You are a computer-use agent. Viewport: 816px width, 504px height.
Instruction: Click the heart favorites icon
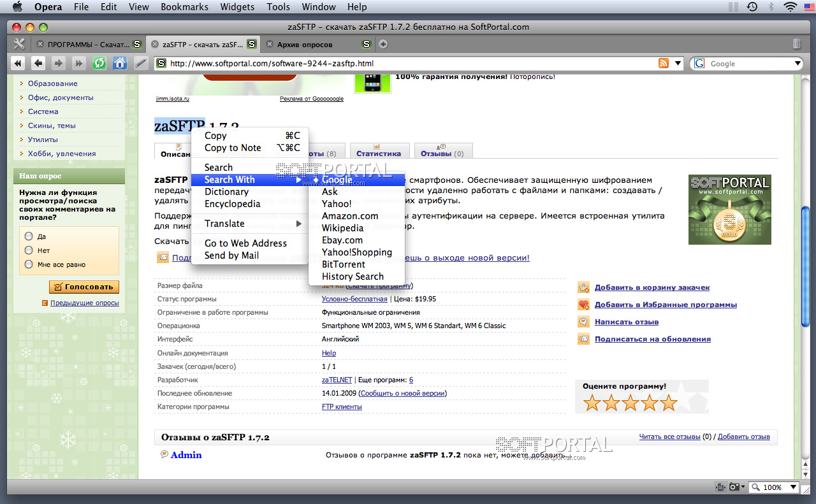click(583, 305)
